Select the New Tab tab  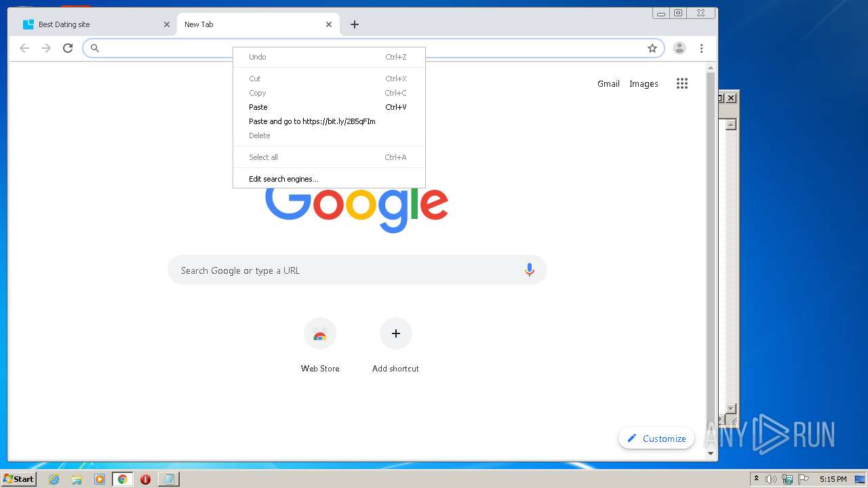pyautogui.click(x=258, y=24)
